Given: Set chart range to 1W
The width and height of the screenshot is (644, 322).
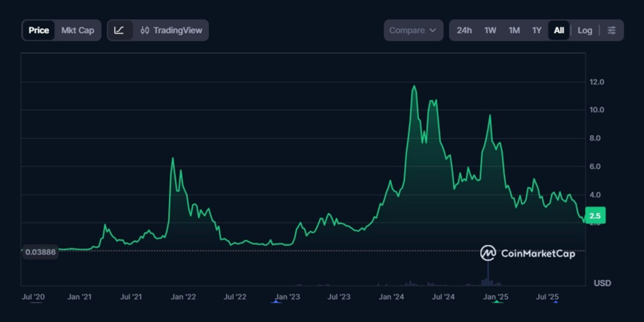Looking at the screenshot, I should point(490,30).
